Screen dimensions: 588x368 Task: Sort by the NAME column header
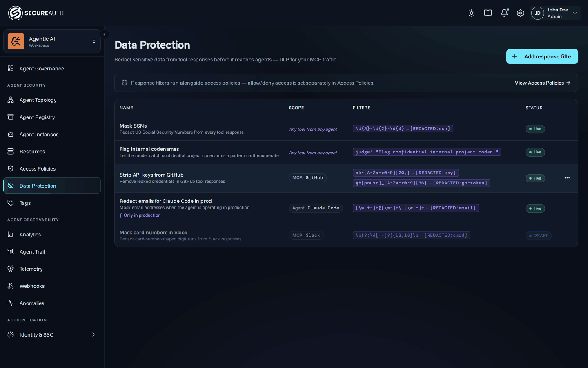point(127,108)
